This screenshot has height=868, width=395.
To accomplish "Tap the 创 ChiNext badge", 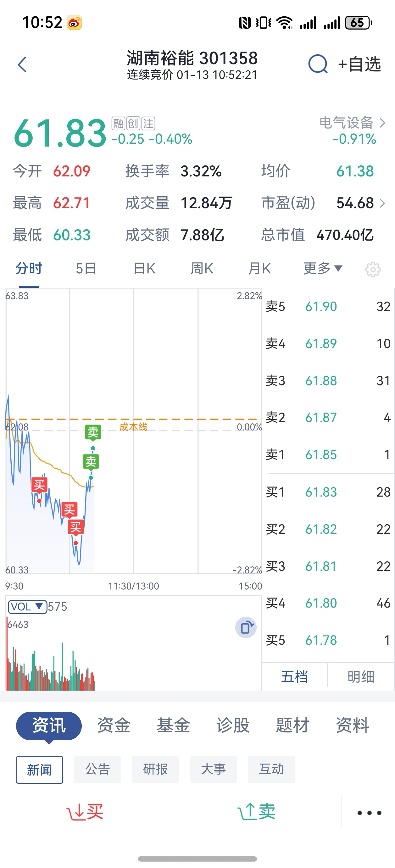I will pyautogui.click(x=133, y=124).
